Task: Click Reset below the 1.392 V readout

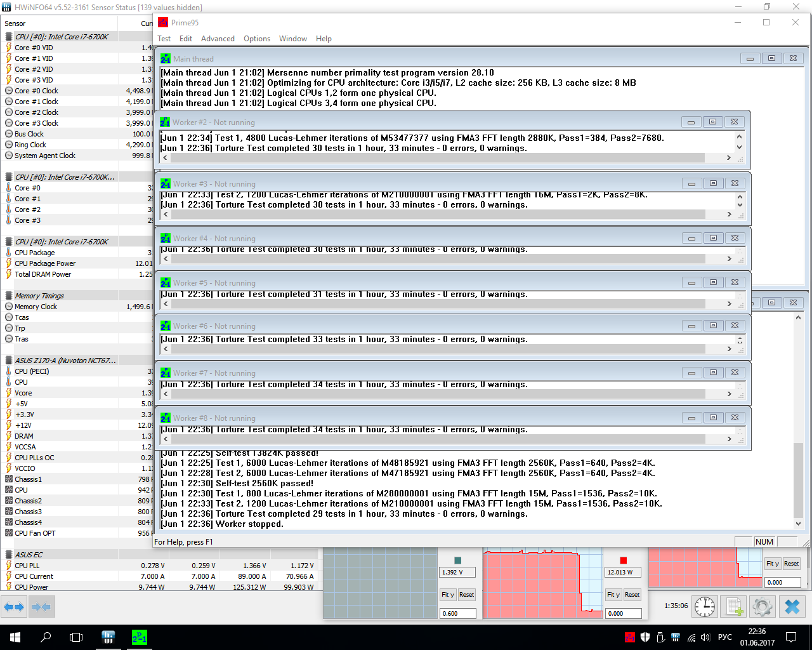Action: pos(467,595)
